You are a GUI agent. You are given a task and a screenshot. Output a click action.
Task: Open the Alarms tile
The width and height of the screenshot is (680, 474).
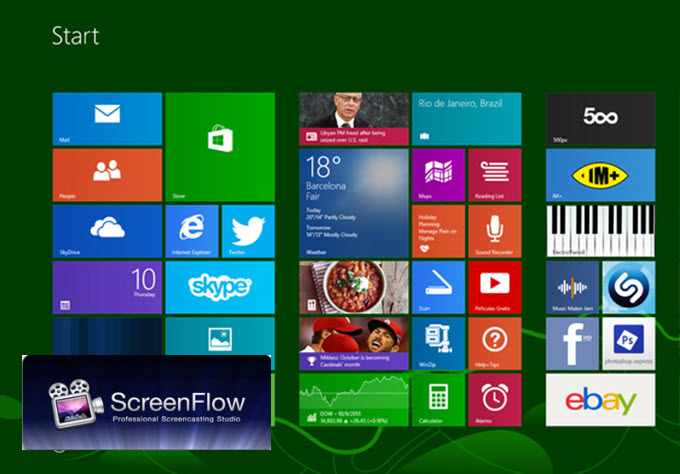click(x=495, y=400)
